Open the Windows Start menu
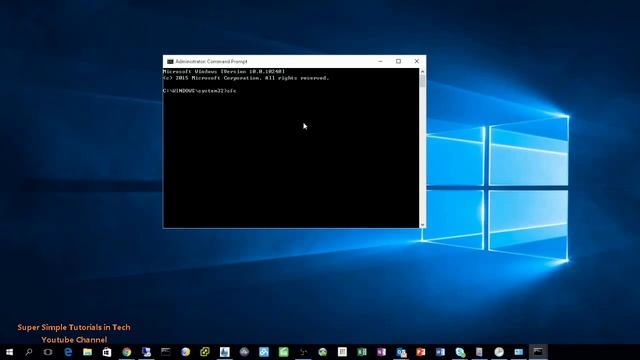 (9, 352)
